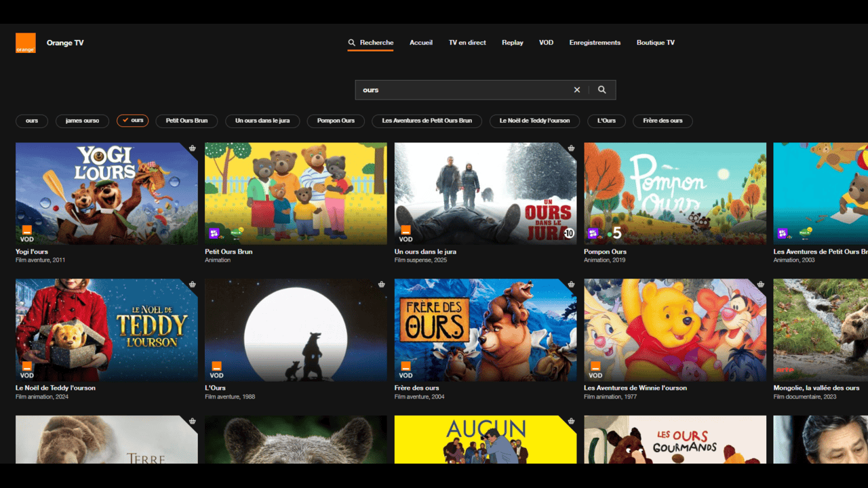Choose the "Frère des ours" suggestion chip
The height and width of the screenshot is (488, 868).
(663, 121)
